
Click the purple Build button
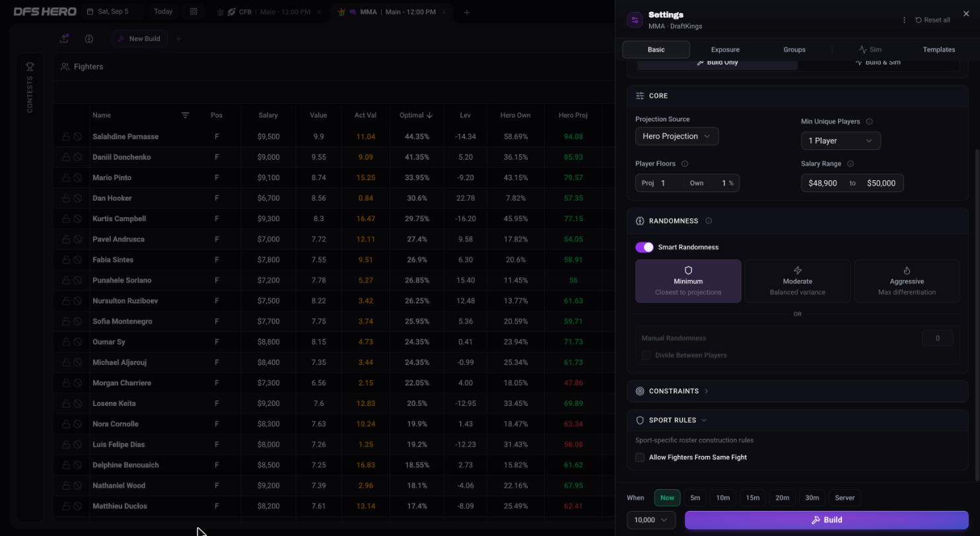click(827, 520)
